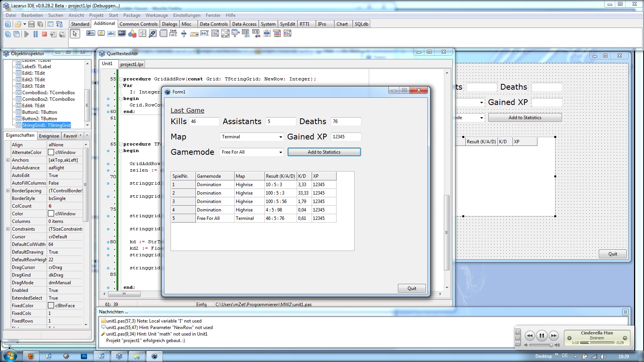Click the AlternateColor clWindow swatch

tap(51, 152)
